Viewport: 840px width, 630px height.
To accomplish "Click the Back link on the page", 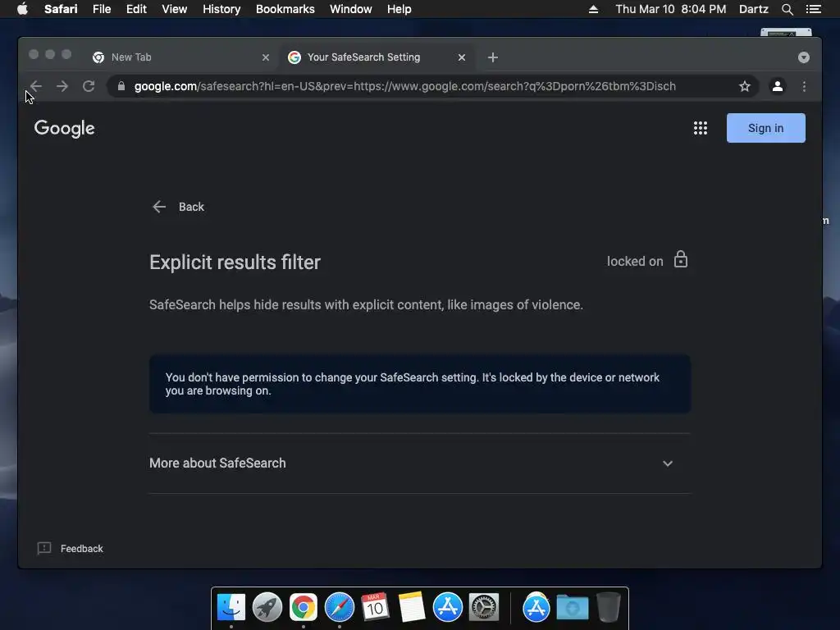I will coord(178,207).
